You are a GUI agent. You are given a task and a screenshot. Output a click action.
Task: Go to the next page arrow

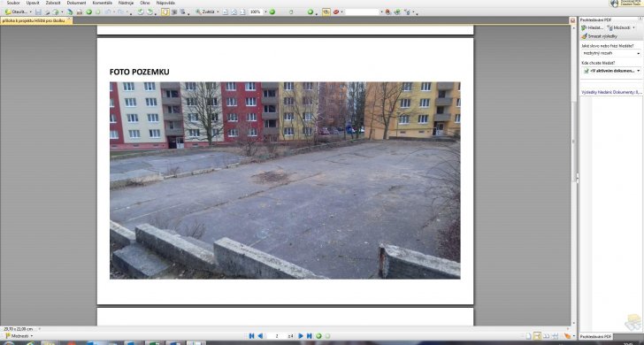point(301,336)
